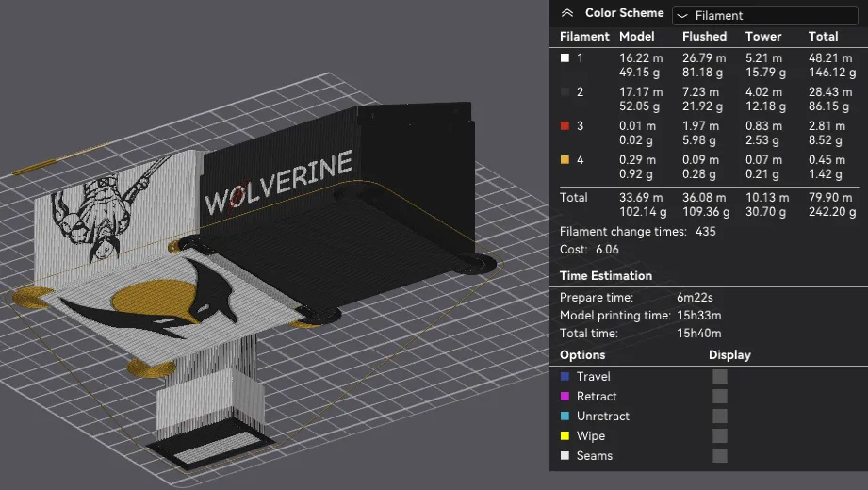The height and width of the screenshot is (490, 868).
Task: Click the total flushed value 36.08 m
Action: tap(704, 197)
